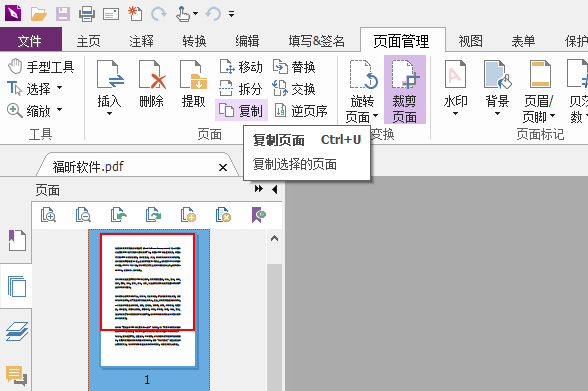
Task: Click the 逆页序 reverse pages button
Action: pos(300,111)
